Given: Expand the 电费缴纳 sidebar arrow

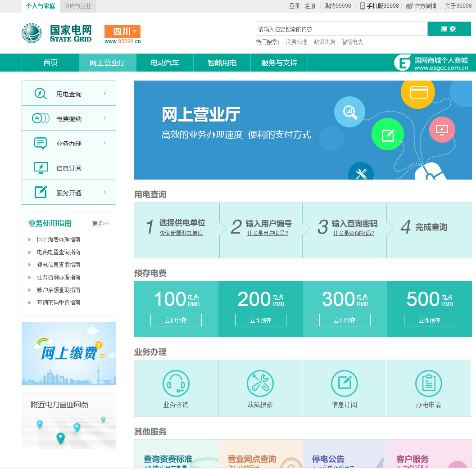Looking at the screenshot, I should [x=105, y=118].
